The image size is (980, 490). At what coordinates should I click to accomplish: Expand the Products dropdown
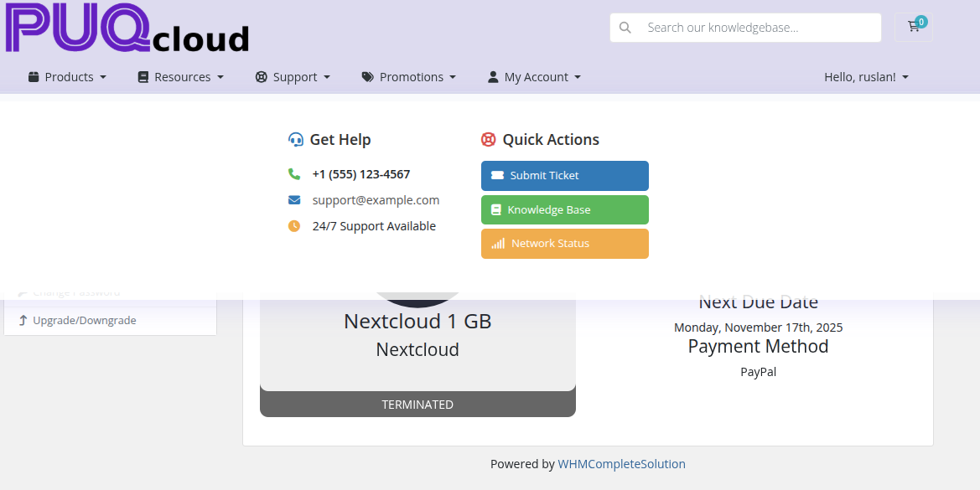(66, 76)
